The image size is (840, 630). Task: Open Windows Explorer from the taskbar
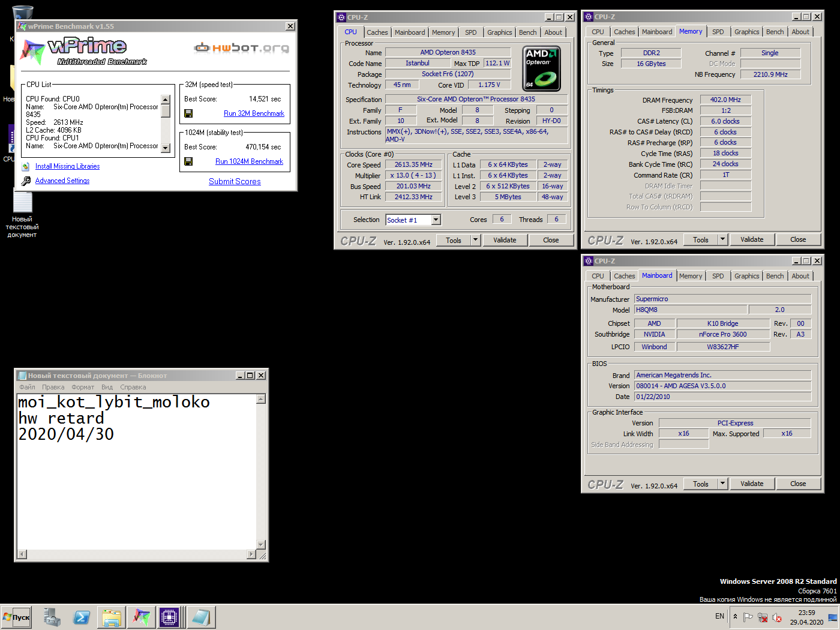[112, 617]
